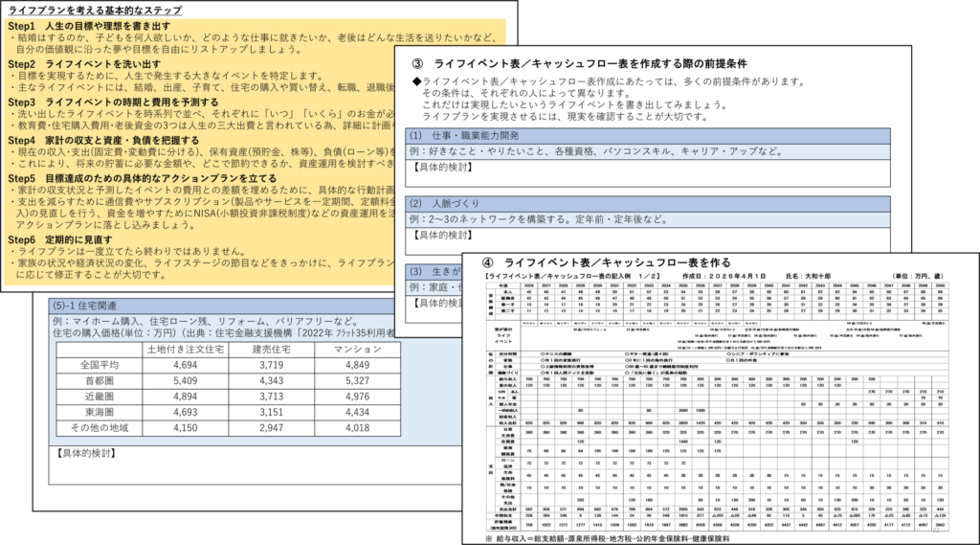Image resolution: width=980 pixels, height=545 pixels.
Task: Select Step5 目標達成のための具体的なアクションプランを立てる heading
Action: [142, 178]
